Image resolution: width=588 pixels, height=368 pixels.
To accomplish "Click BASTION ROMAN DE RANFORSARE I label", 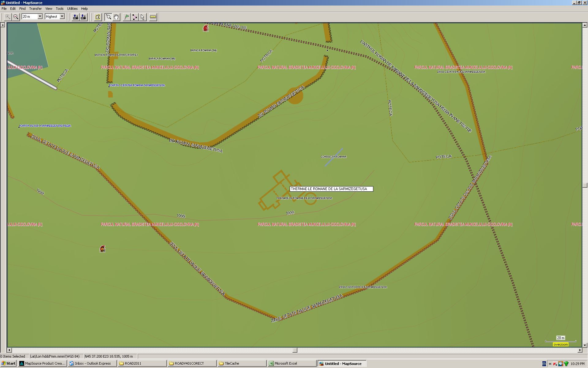I will pos(116,55).
